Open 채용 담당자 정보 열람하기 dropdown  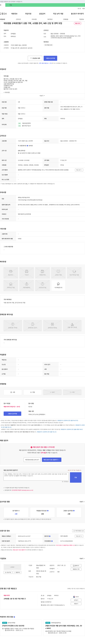52,460
